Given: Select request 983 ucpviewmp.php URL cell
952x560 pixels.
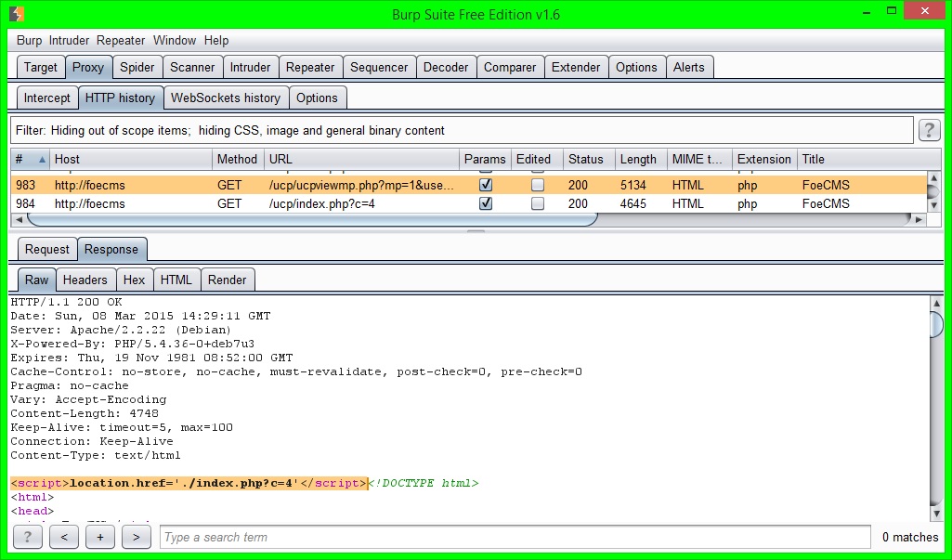Looking at the screenshot, I should (x=361, y=185).
